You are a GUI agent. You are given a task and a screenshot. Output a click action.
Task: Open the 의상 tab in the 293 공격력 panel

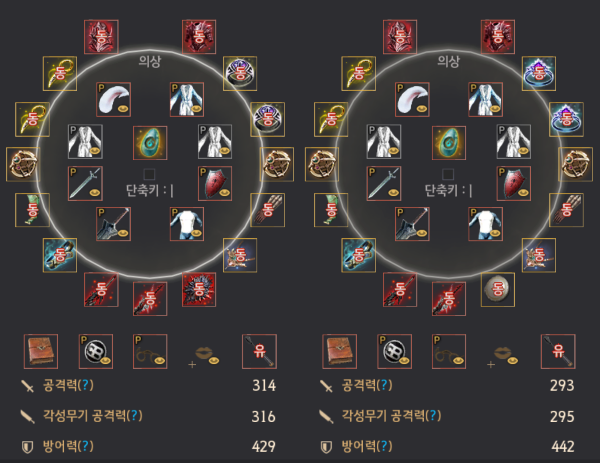tap(448, 61)
